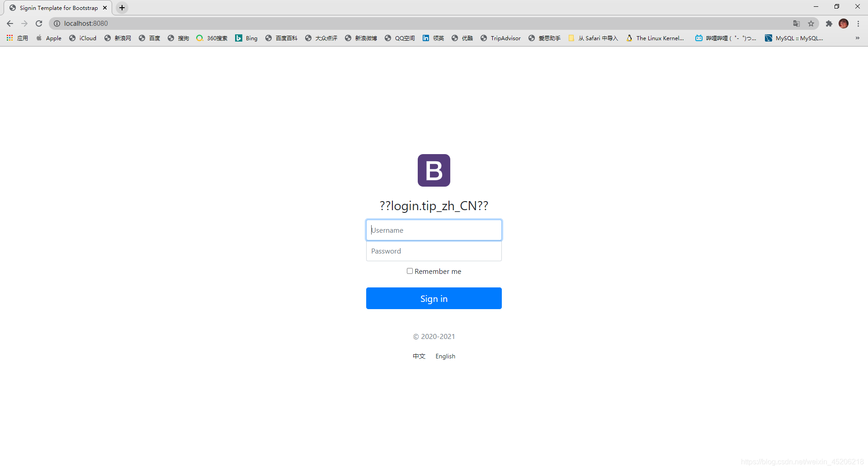
Task: Open the 搜狗 bookmark
Action: click(178, 38)
